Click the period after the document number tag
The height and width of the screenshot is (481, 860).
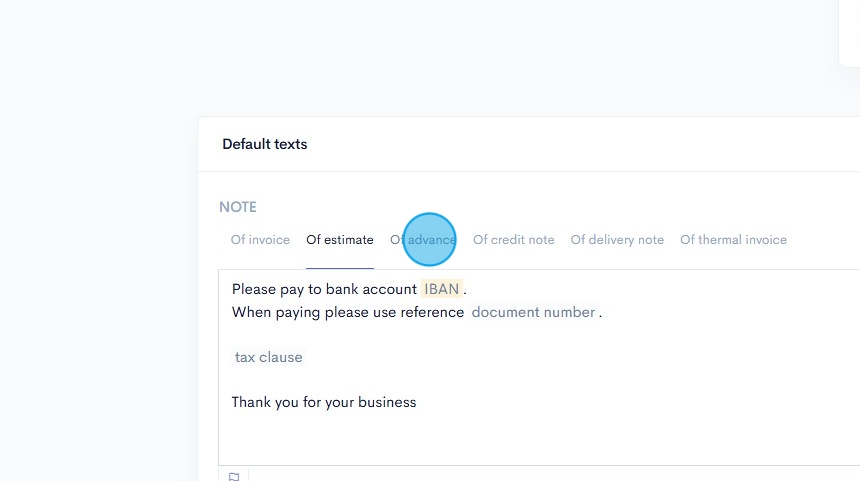tap(600, 313)
